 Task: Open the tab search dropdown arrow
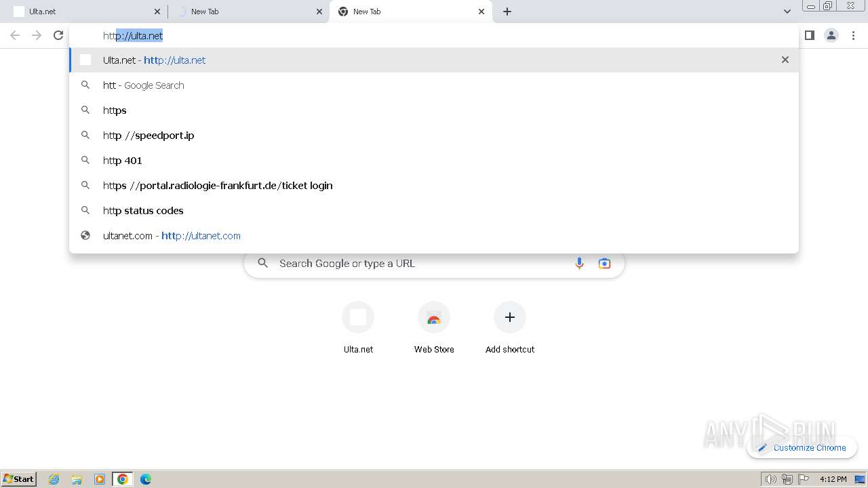(x=787, y=12)
